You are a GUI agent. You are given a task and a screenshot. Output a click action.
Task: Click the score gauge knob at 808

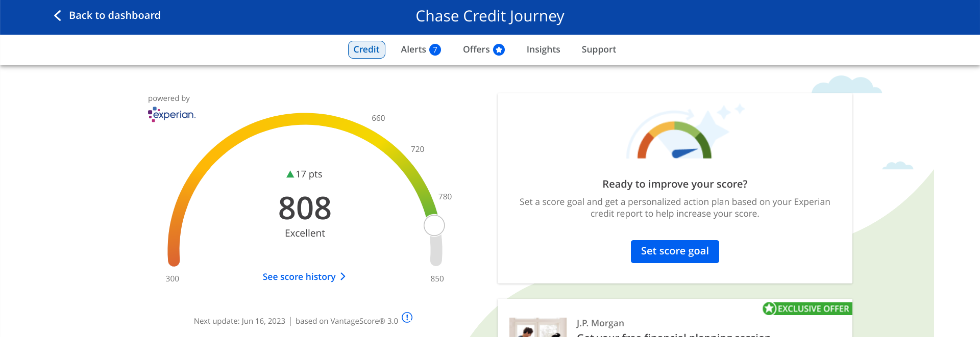point(434,225)
